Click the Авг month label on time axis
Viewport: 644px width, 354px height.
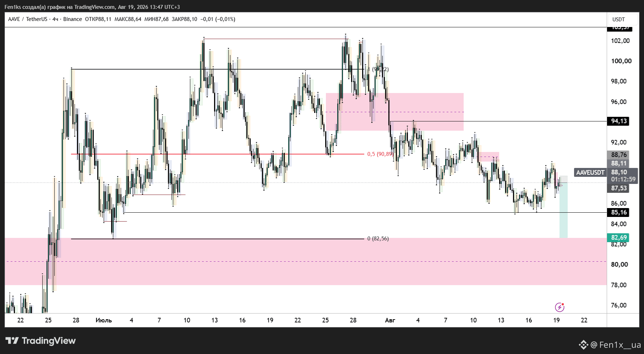390,320
